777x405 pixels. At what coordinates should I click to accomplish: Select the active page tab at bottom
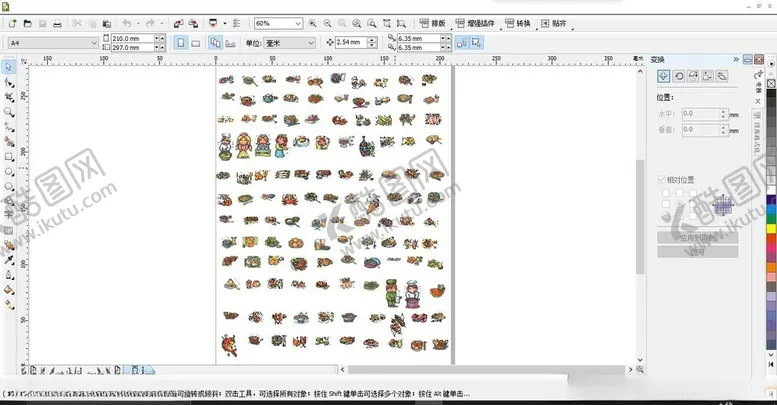click(139, 370)
